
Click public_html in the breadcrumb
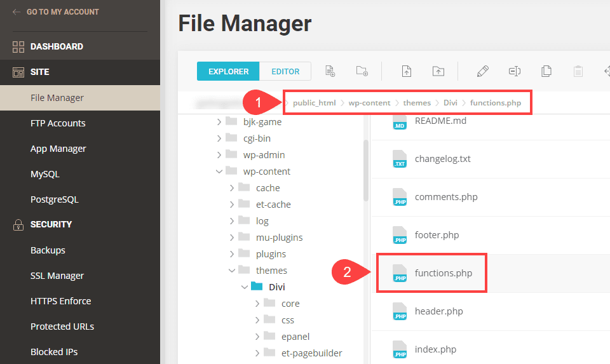coord(315,103)
